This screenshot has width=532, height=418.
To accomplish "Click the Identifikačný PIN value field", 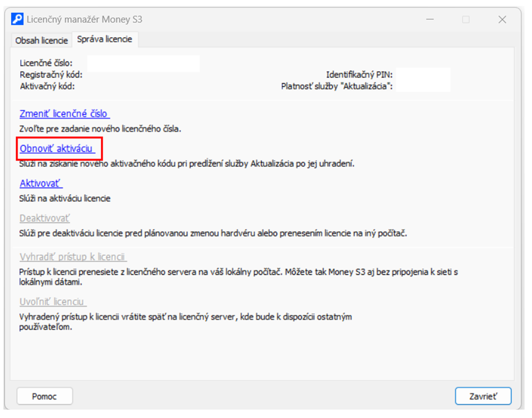I will 423,74.
